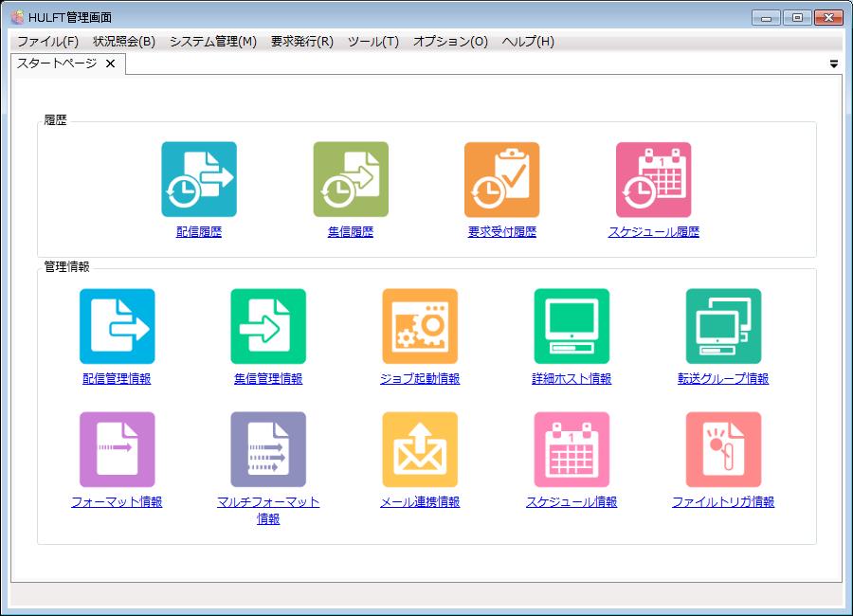Open the ファイル(F) menu
The width and height of the screenshot is (853, 616).
pyautogui.click(x=48, y=42)
